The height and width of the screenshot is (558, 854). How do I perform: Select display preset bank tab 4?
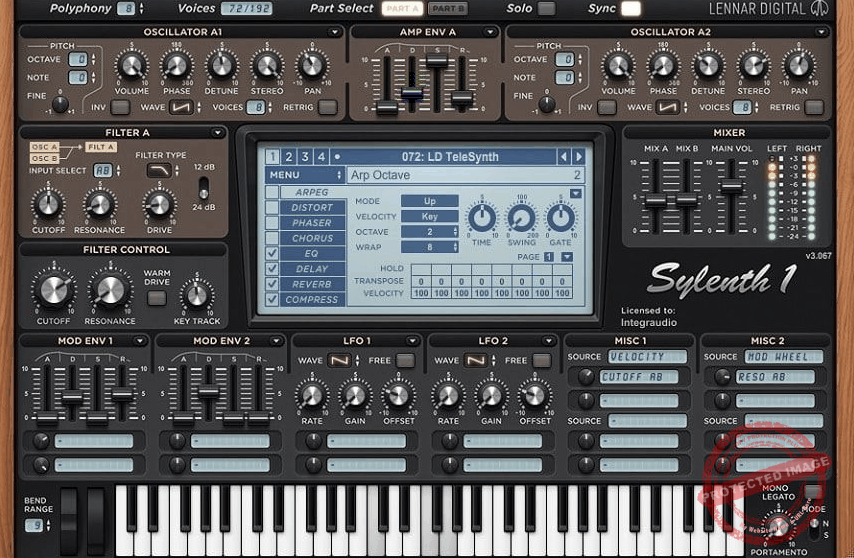tap(321, 157)
